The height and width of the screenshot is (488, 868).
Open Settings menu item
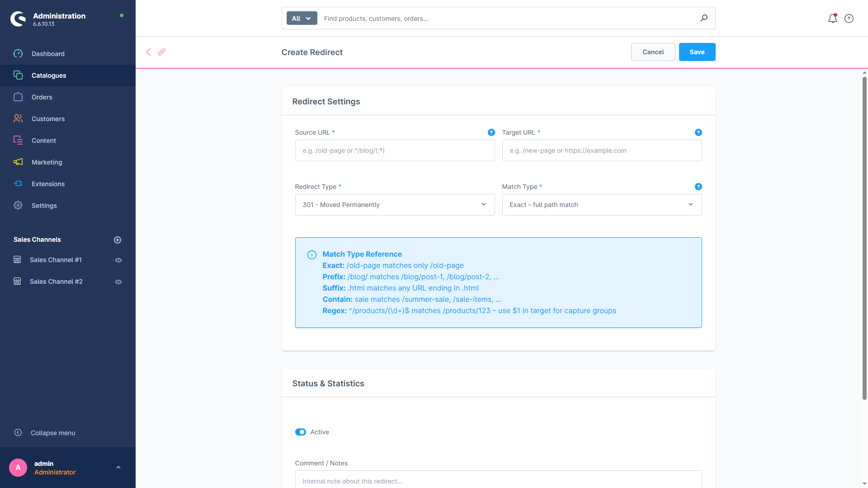[68, 206]
